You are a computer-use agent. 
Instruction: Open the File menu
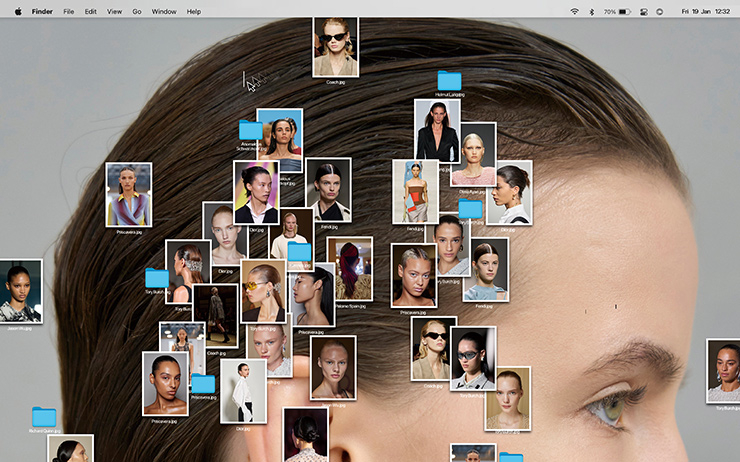[68, 11]
